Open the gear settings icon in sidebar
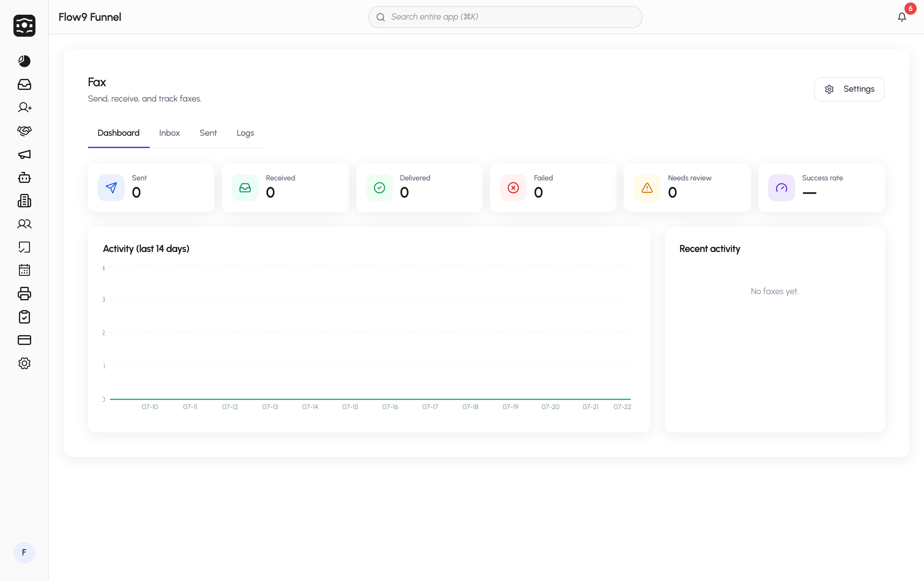This screenshot has width=924, height=581. (x=24, y=363)
